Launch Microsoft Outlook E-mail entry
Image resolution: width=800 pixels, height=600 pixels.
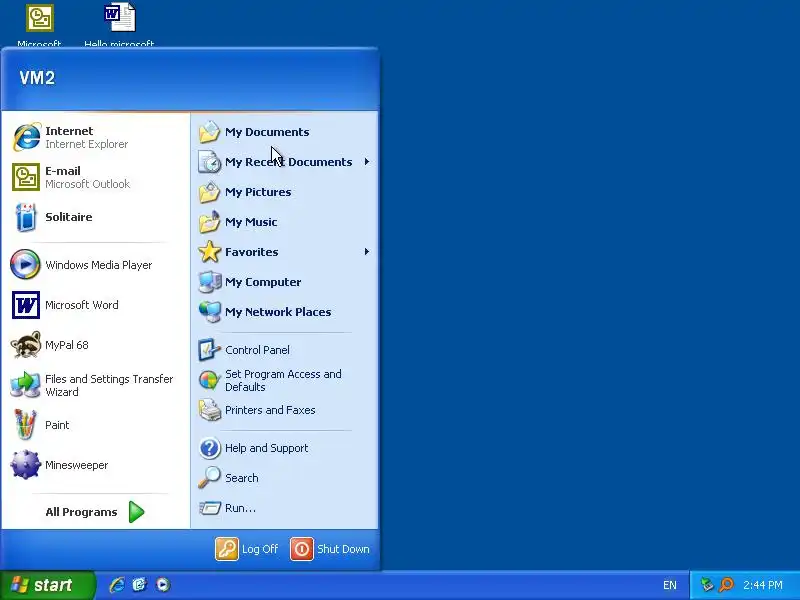coord(95,177)
